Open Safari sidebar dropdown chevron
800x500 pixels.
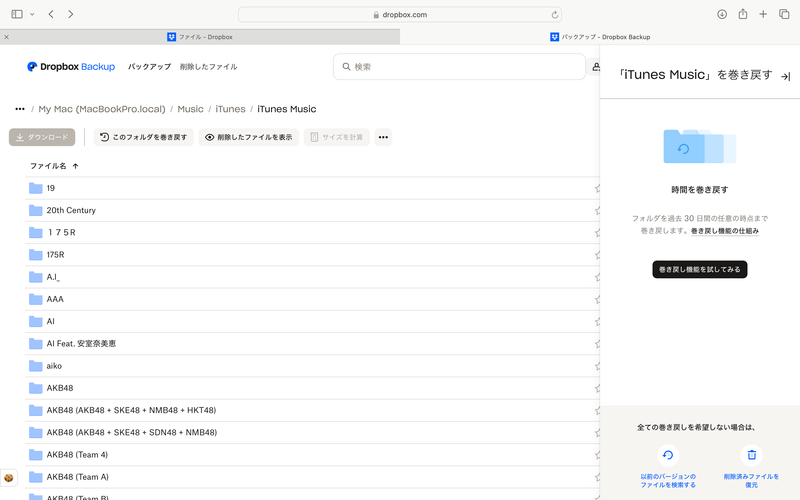click(32, 14)
